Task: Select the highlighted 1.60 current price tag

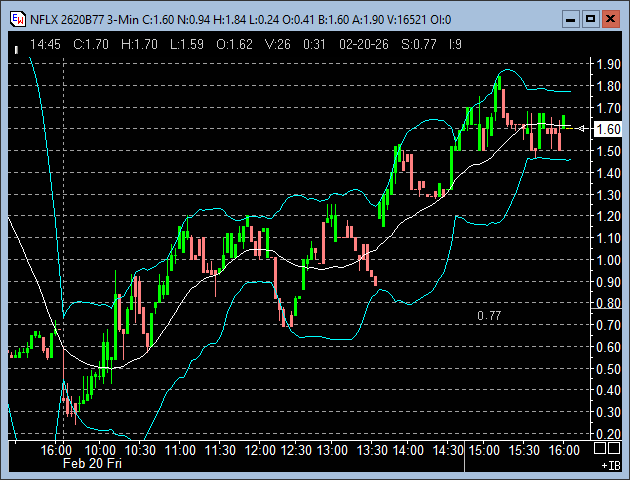Action: coord(607,129)
